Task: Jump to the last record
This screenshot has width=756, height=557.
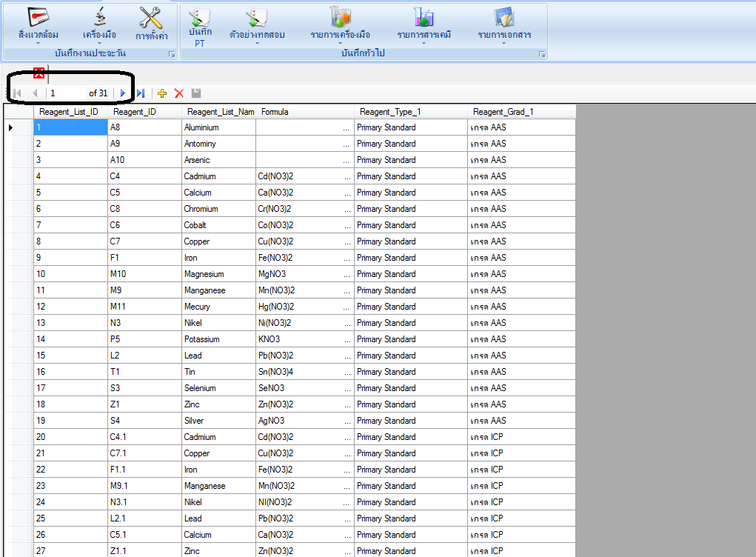Action: (x=140, y=93)
